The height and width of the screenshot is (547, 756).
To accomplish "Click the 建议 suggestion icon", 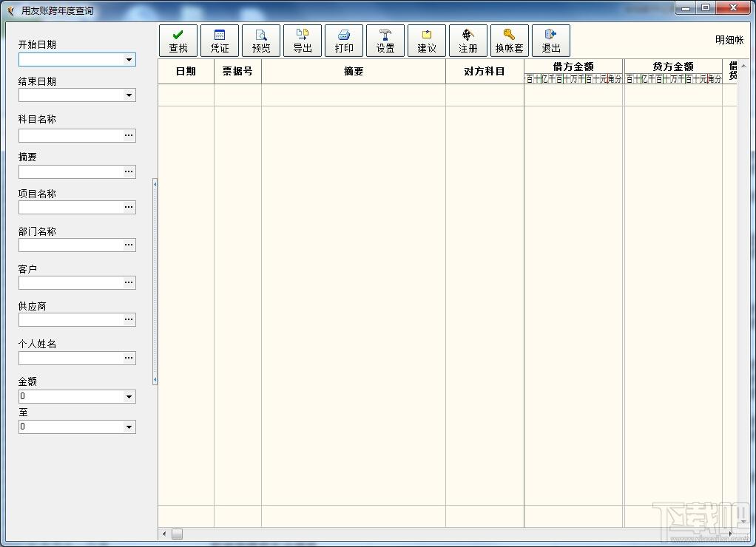I will tap(427, 41).
